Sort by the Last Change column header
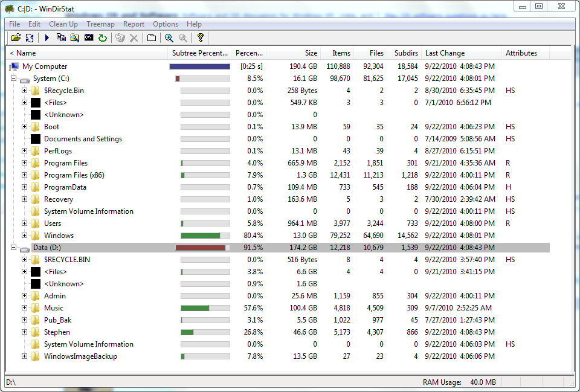Viewport: 580px width, 392px height. (445, 53)
